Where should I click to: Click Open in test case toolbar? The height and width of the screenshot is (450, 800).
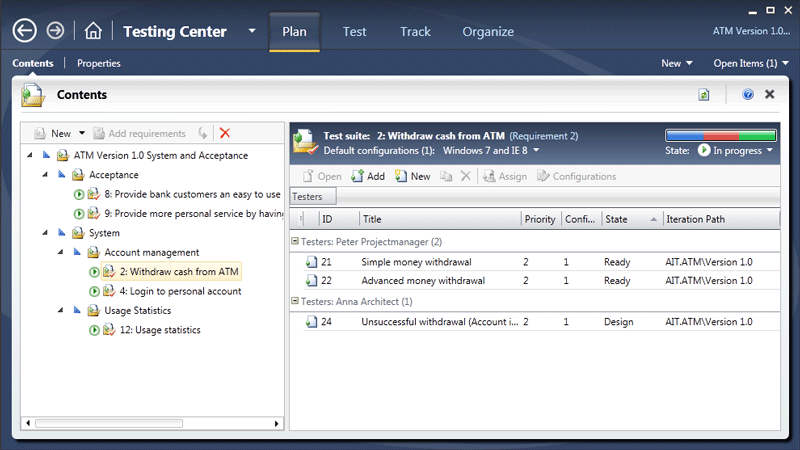point(322,176)
